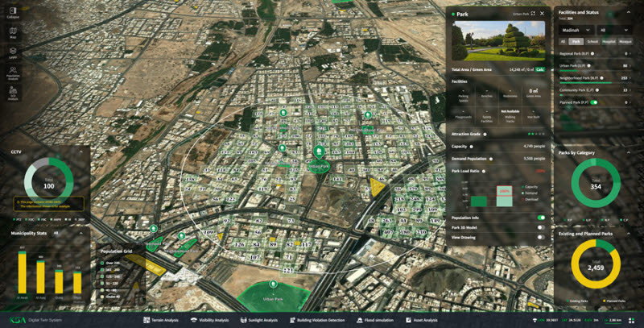644x328 pixels.
Task: Click the green Calc button
Action: [539, 69]
